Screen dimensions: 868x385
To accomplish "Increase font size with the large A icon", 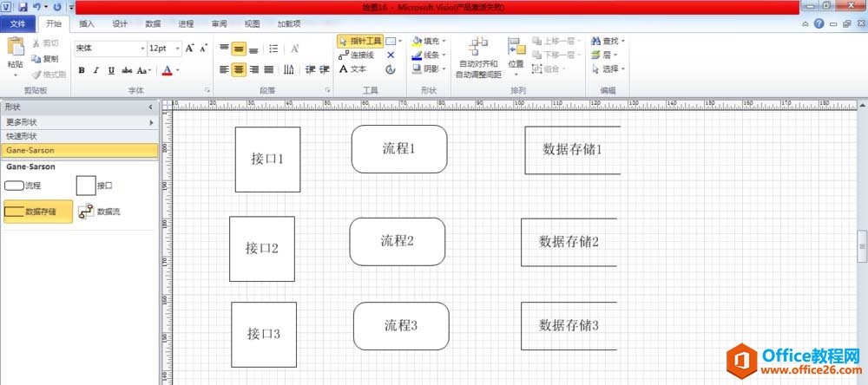I will tap(190, 49).
